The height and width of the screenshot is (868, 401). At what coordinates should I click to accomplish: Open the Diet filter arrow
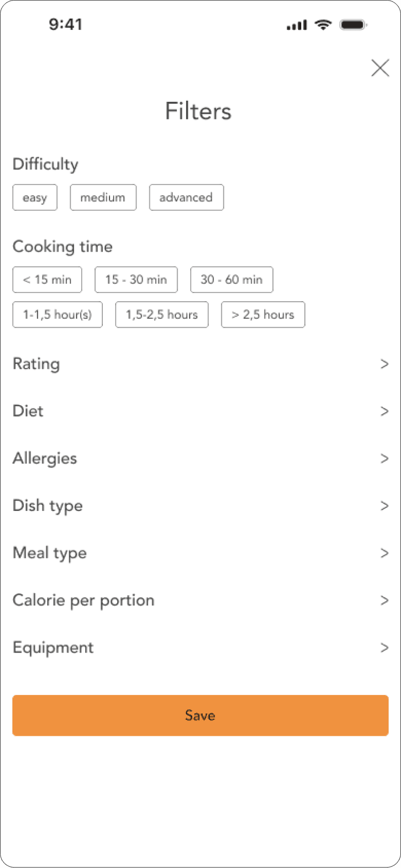click(x=384, y=411)
